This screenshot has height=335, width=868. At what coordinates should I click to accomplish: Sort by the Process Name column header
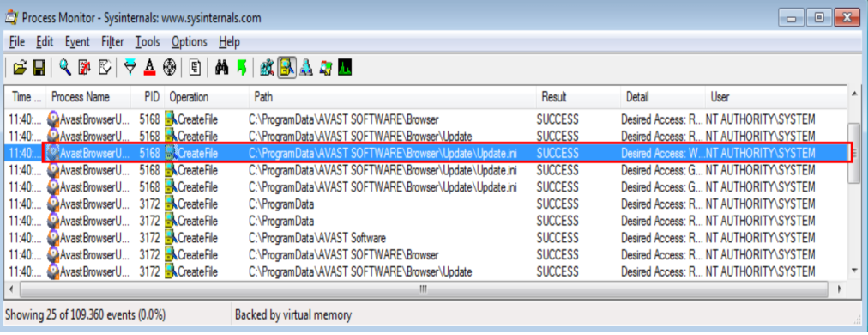(81, 97)
